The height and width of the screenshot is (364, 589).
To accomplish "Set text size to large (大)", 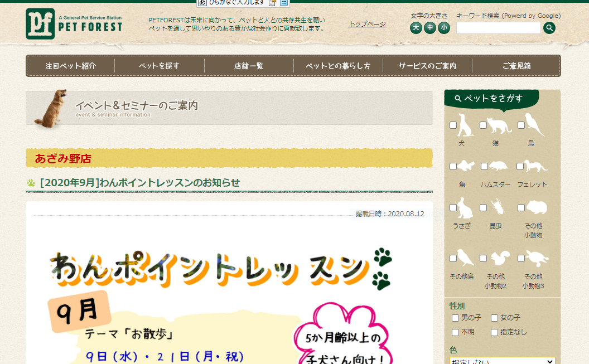I will (x=416, y=28).
